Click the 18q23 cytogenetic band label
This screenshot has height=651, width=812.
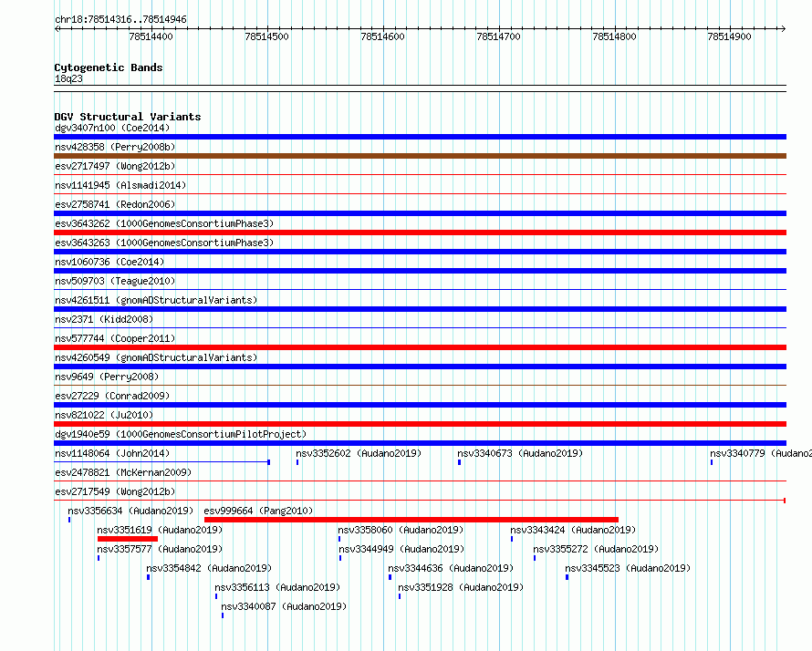(x=68, y=78)
